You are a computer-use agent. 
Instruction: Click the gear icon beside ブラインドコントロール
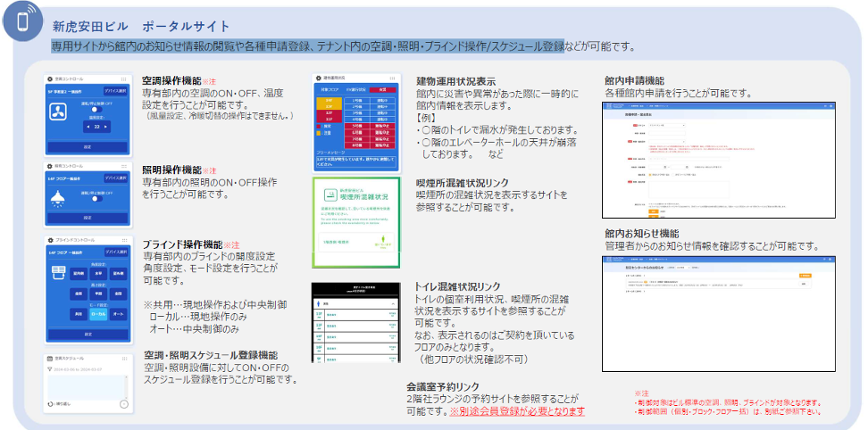(50, 240)
